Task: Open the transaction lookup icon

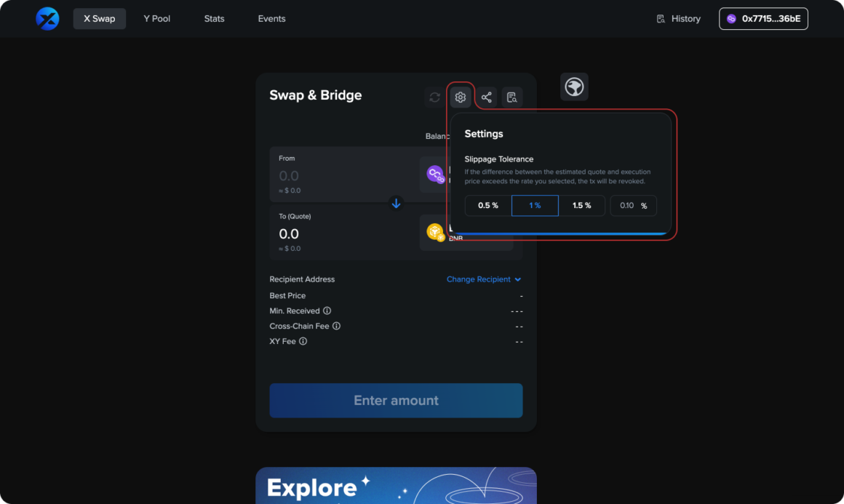Action: [511, 96]
